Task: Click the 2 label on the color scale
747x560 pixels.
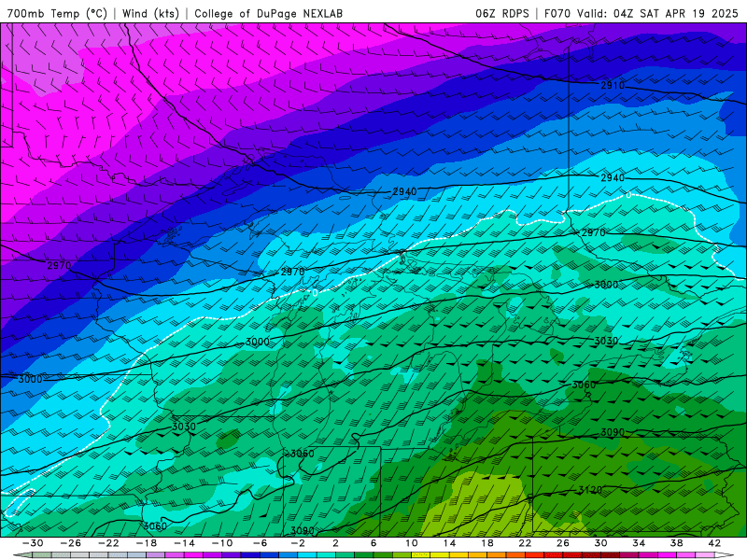Action: tap(335, 543)
